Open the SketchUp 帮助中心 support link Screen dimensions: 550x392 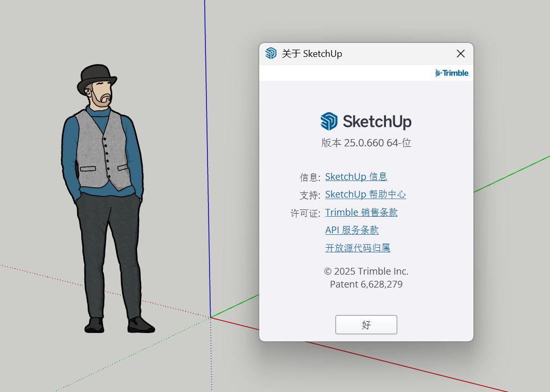365,194
